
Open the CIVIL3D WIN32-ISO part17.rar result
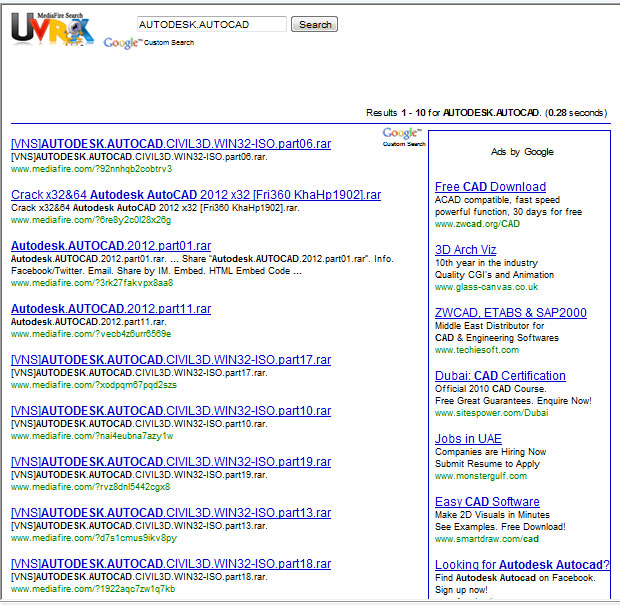pyautogui.click(x=171, y=359)
